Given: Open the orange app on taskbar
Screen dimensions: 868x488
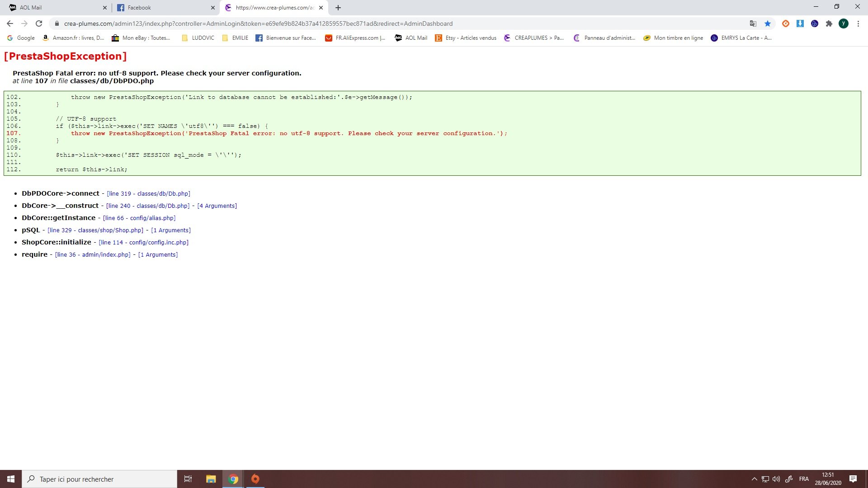Looking at the screenshot, I should tap(255, 479).
